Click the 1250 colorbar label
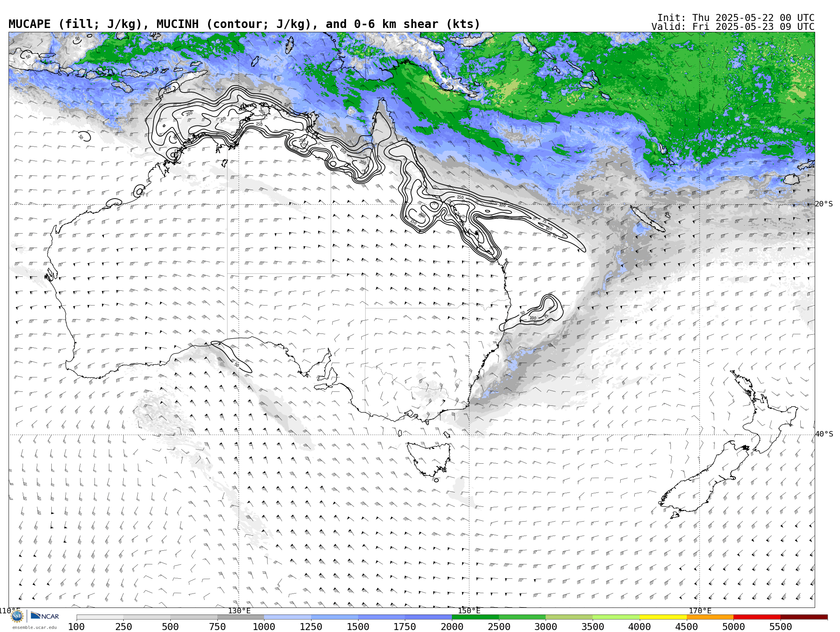This screenshot has width=840, height=632. click(311, 627)
